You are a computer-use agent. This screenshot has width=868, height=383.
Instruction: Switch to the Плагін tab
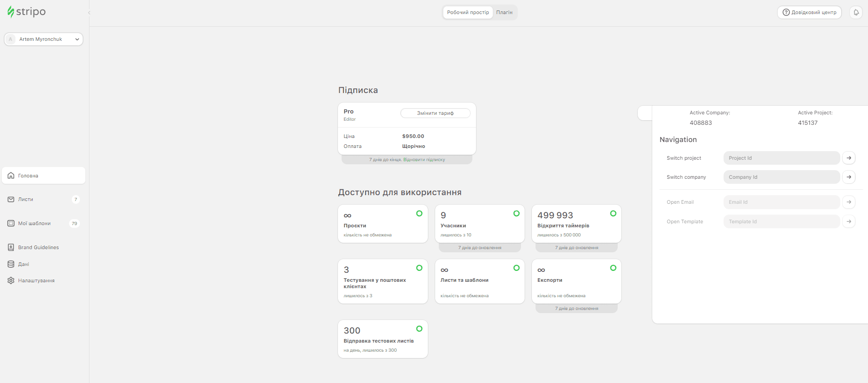[504, 12]
